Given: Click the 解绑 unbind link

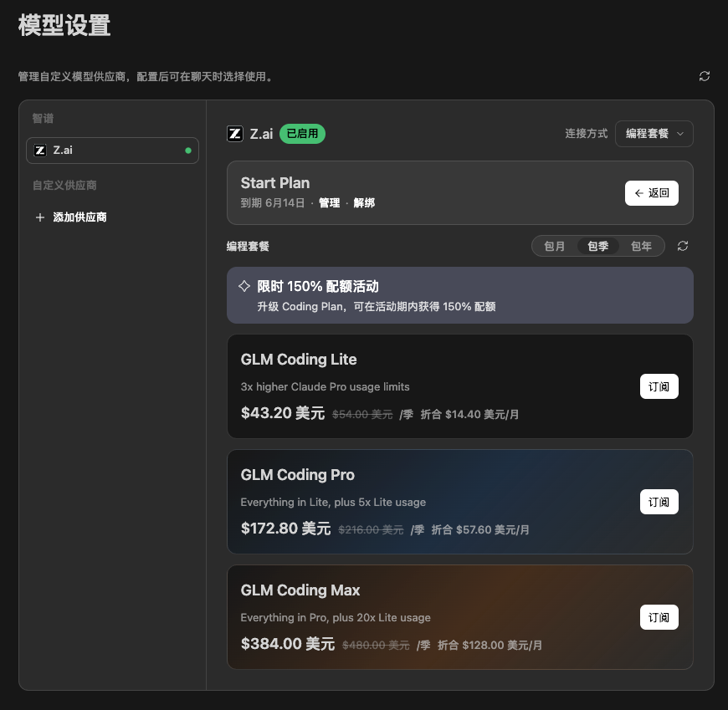Looking at the screenshot, I should pyautogui.click(x=364, y=202).
